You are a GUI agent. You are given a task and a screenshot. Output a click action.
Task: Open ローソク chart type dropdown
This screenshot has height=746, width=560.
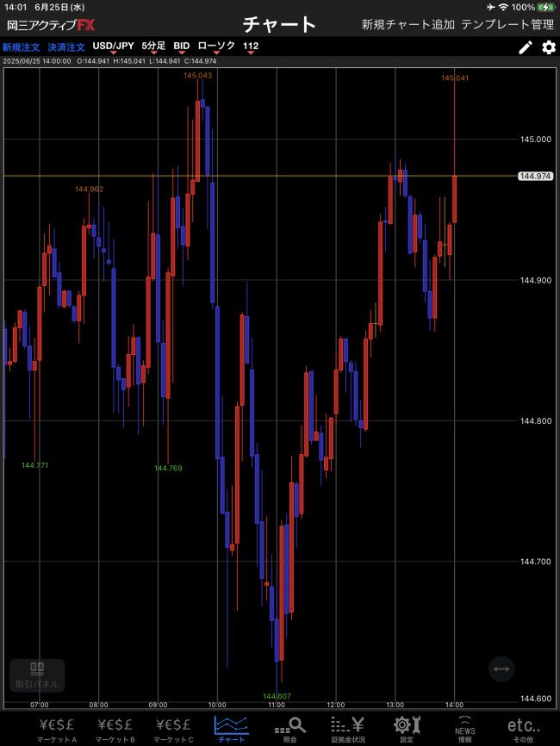(x=216, y=47)
